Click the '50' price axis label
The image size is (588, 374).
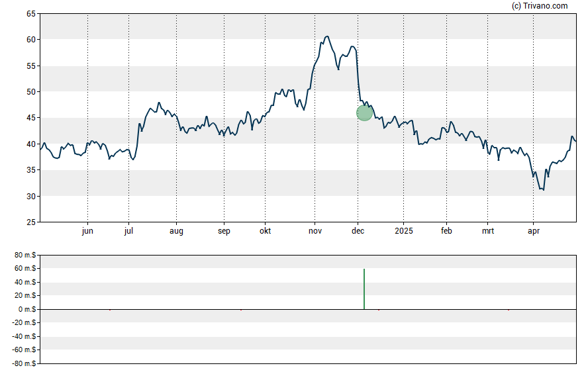(x=31, y=92)
